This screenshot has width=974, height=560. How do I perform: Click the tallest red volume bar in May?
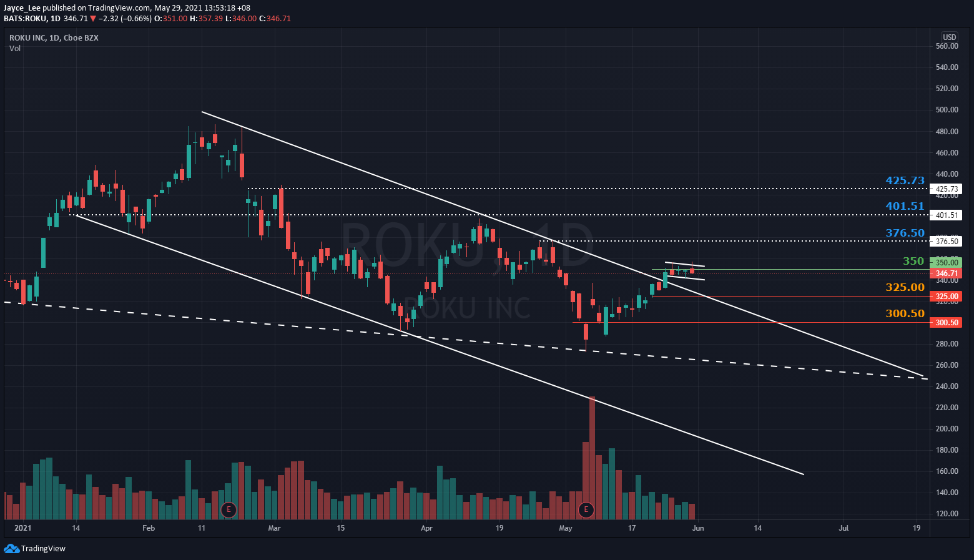click(592, 458)
